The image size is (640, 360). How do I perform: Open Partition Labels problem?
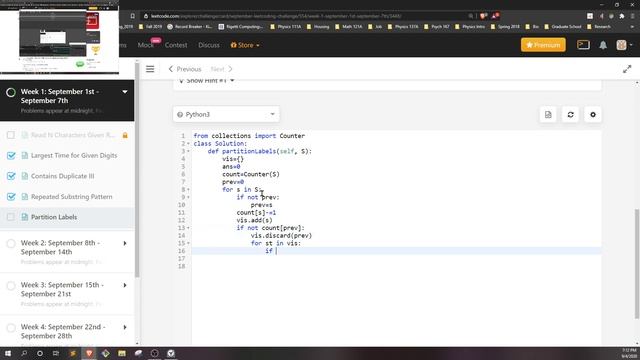[x=54, y=217]
